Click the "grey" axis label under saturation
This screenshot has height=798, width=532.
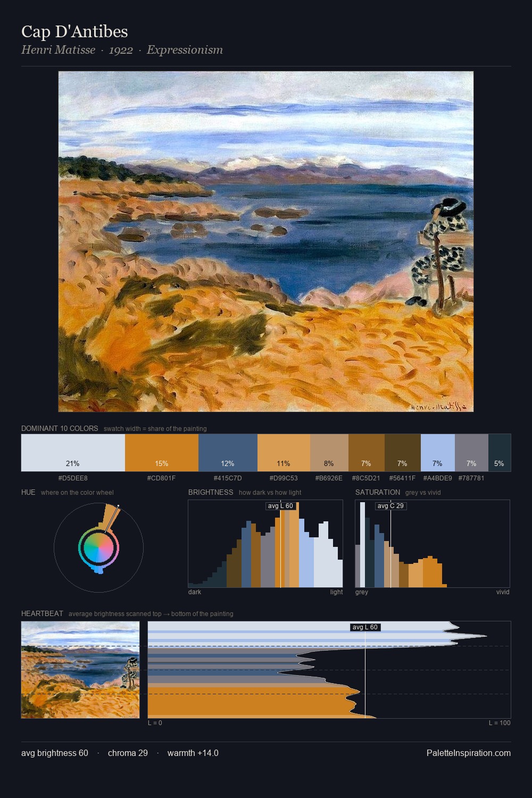coord(362,592)
